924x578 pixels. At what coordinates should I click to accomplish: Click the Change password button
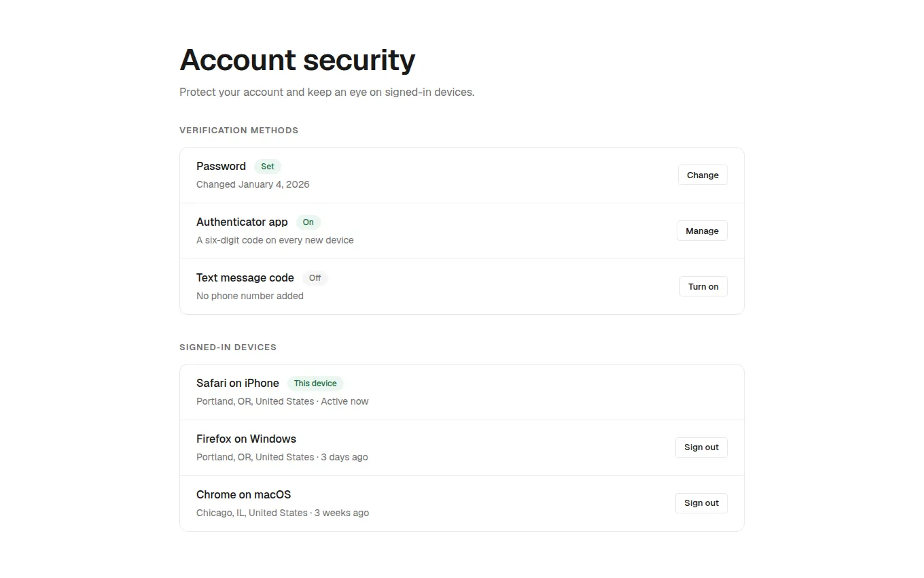703,175
